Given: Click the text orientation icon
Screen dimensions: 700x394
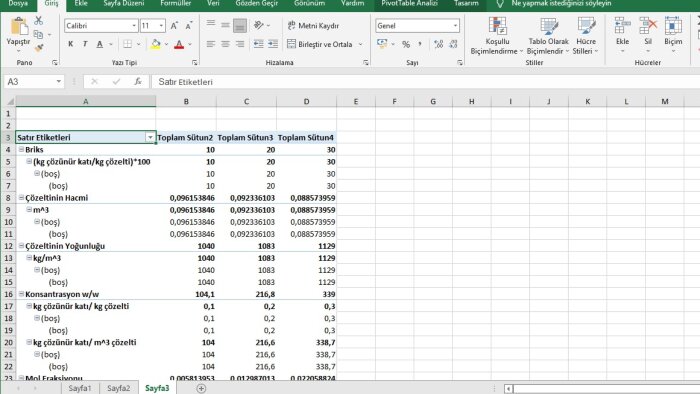Looking at the screenshot, I should 259,25.
